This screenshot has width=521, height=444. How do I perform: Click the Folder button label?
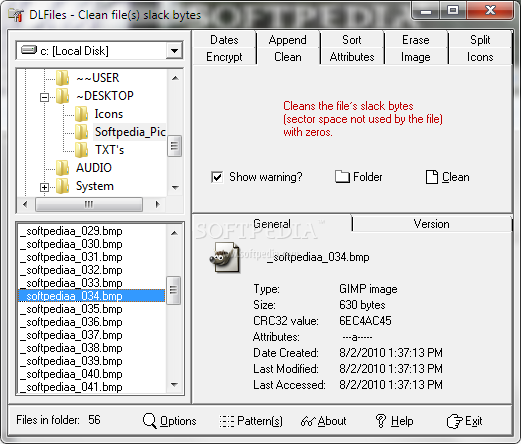pyautogui.click(x=368, y=177)
